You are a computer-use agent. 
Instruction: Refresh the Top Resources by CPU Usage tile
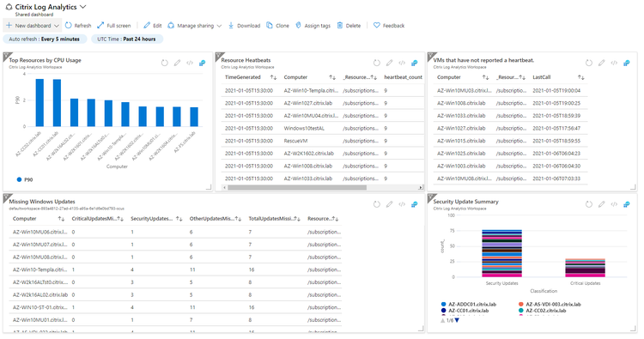coord(165,63)
